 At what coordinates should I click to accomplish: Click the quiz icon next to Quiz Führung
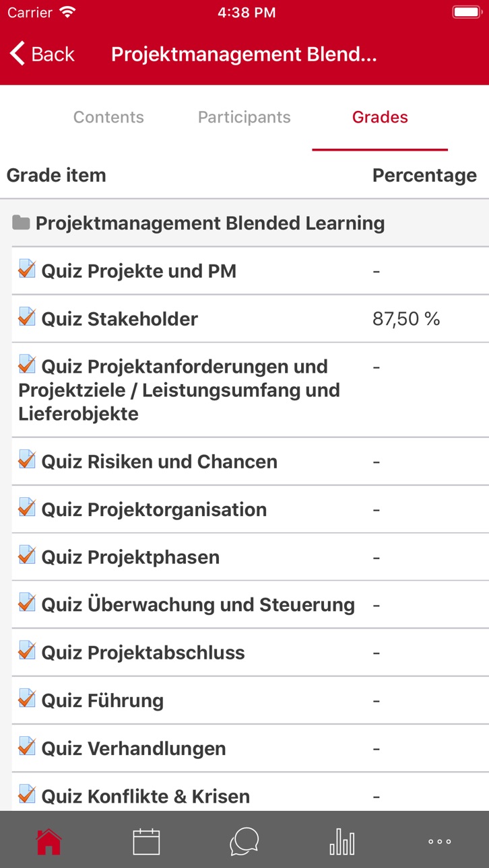(x=27, y=698)
